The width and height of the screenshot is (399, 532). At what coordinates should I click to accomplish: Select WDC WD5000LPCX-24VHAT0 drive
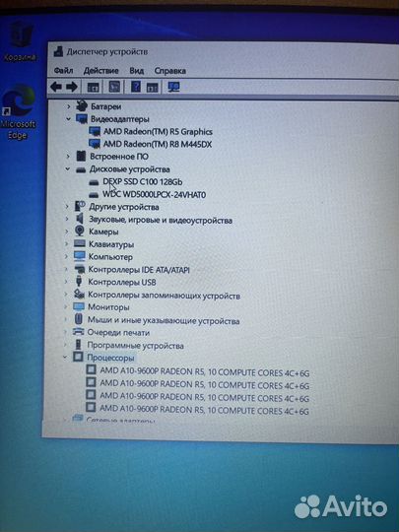(x=154, y=194)
